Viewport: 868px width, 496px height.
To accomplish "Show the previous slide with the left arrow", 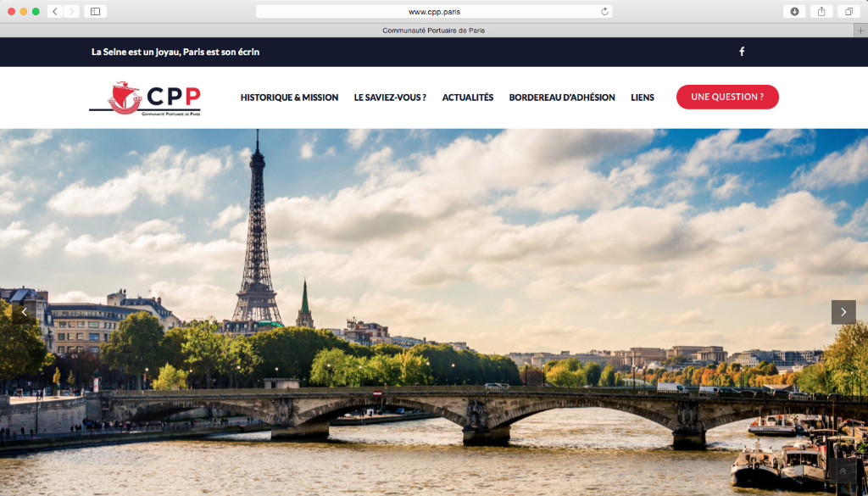I will pos(24,312).
